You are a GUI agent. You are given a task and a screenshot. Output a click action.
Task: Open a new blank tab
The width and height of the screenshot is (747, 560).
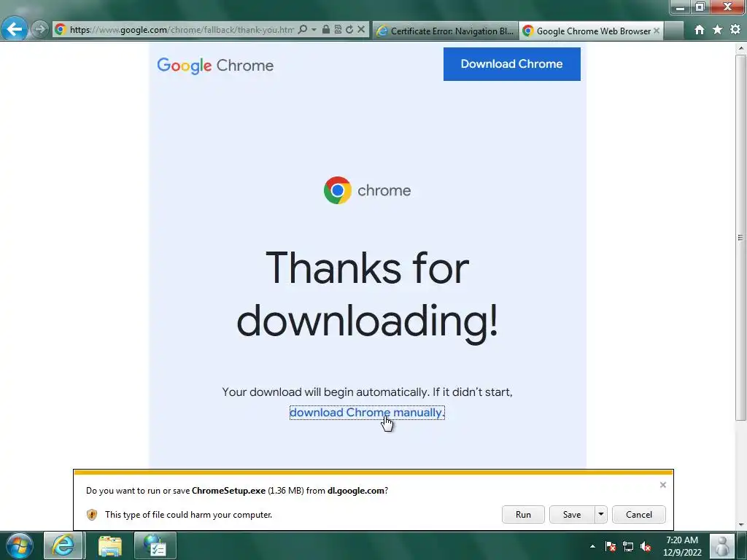pos(673,31)
